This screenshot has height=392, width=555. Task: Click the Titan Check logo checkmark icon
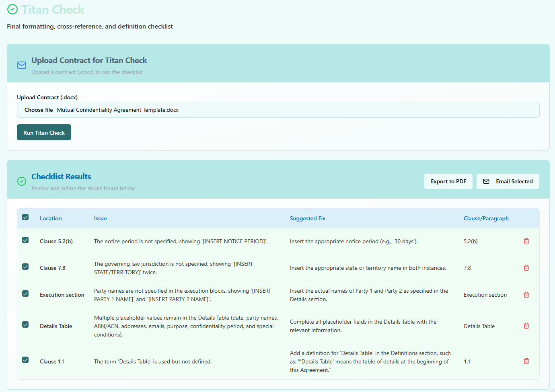tap(12, 9)
